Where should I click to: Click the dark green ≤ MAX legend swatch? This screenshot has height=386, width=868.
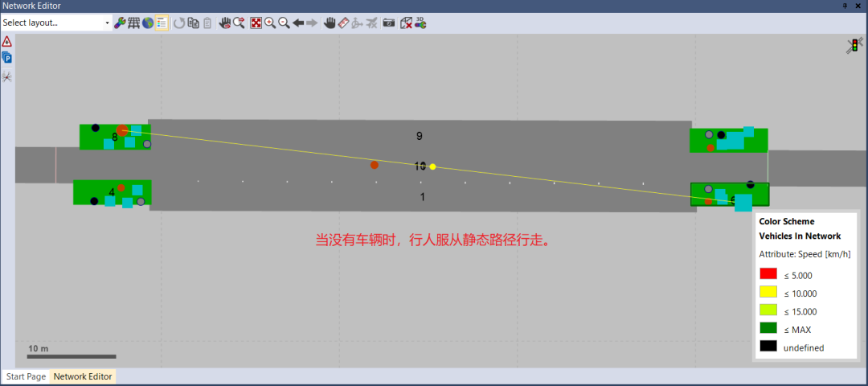pyautogui.click(x=768, y=328)
